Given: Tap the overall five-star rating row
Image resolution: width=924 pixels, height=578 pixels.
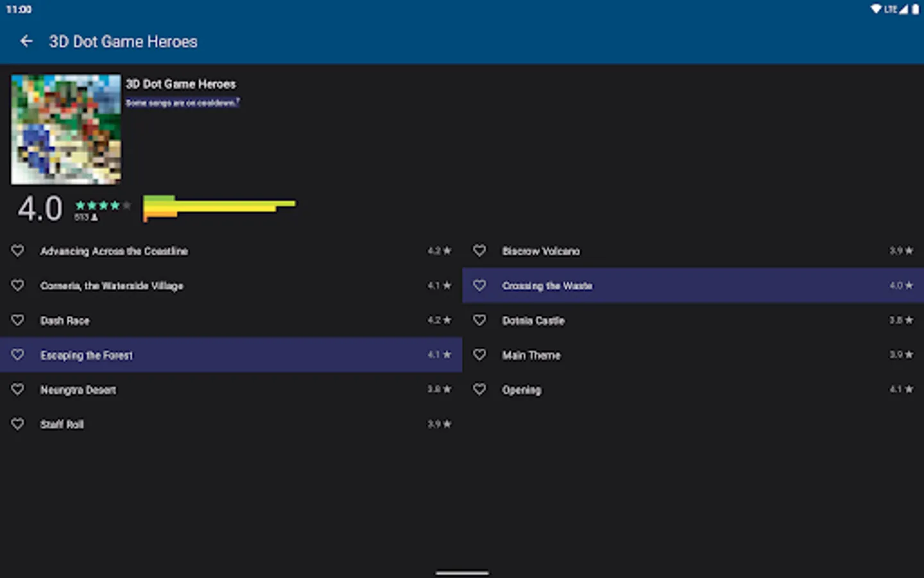Looking at the screenshot, I should click(103, 206).
